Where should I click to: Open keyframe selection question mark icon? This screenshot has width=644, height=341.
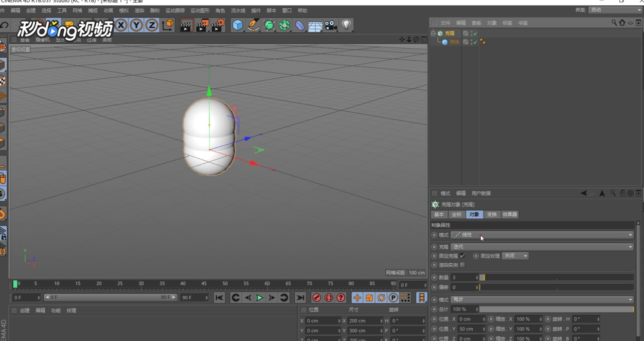341,298
